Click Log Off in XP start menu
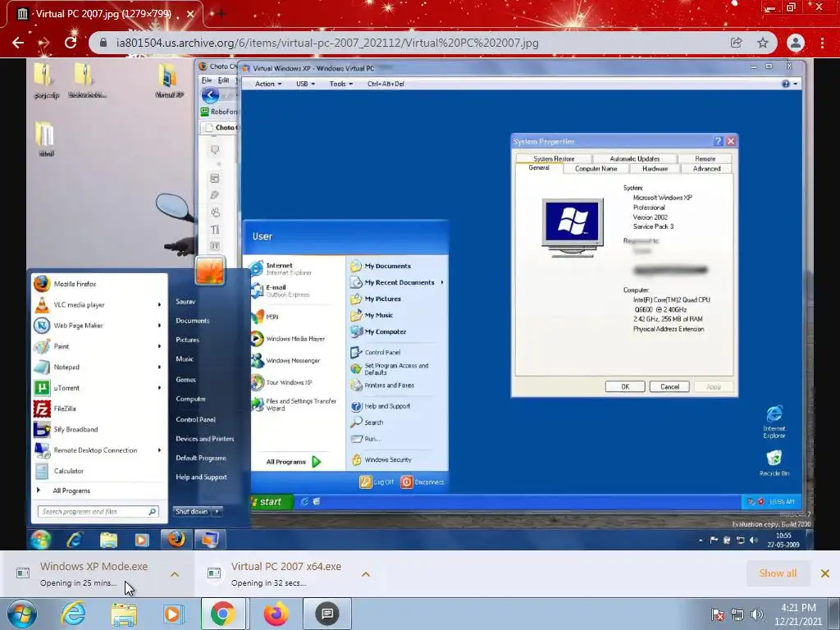 coord(377,482)
